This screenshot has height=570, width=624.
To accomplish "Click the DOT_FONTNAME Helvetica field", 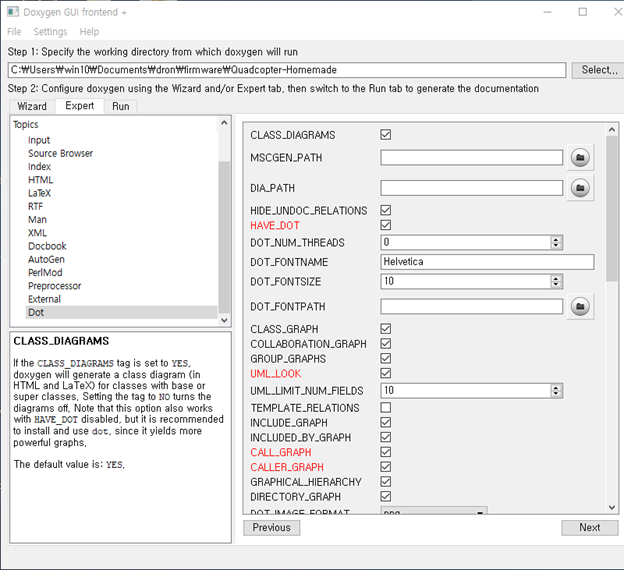I will [x=487, y=262].
